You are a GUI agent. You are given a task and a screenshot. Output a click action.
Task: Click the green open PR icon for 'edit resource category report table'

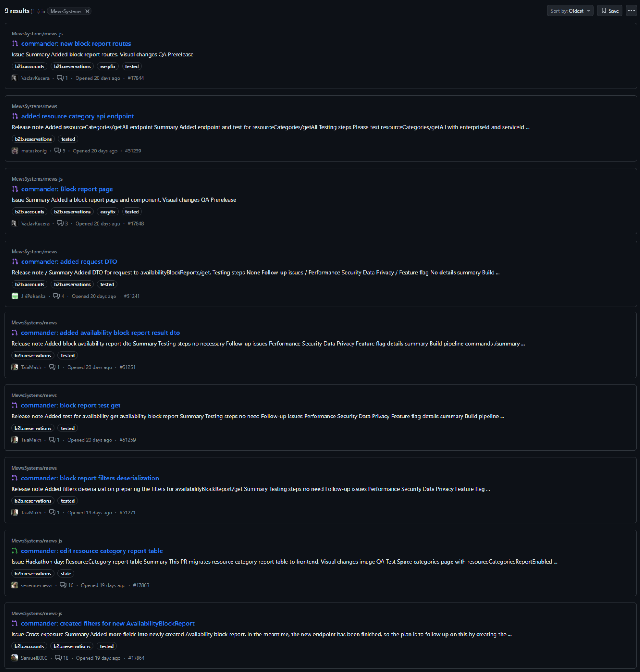coord(15,551)
